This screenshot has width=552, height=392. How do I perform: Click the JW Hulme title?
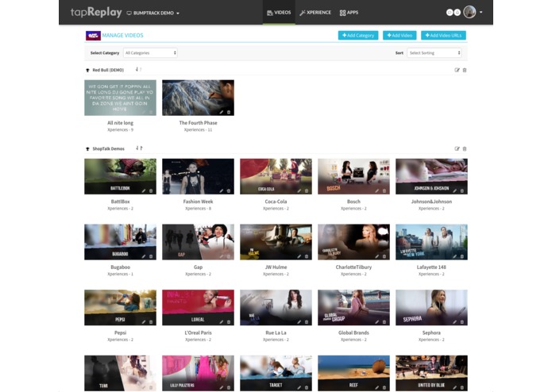pyautogui.click(x=276, y=267)
